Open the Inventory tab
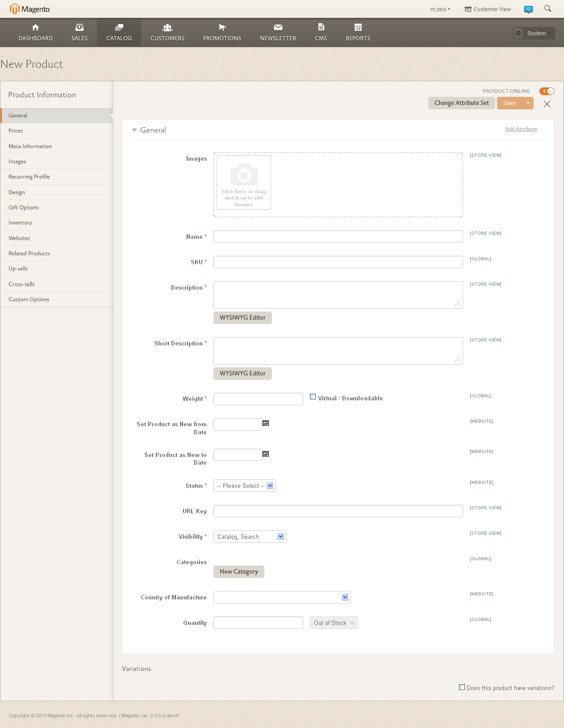 (x=56, y=223)
